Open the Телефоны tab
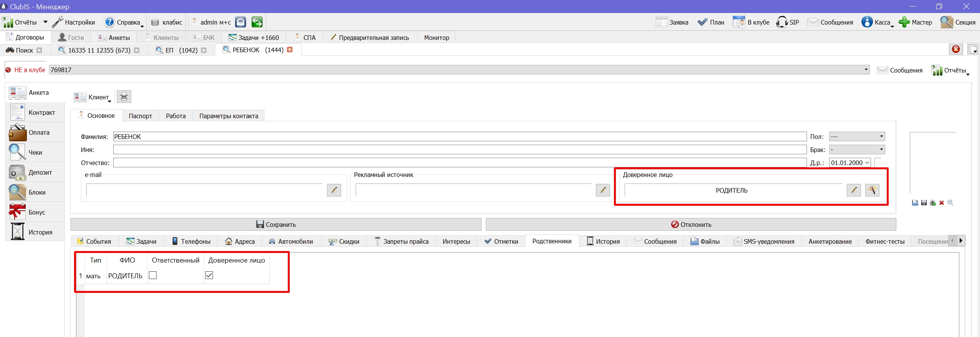Screen dimensions: 980x337 point(191,241)
